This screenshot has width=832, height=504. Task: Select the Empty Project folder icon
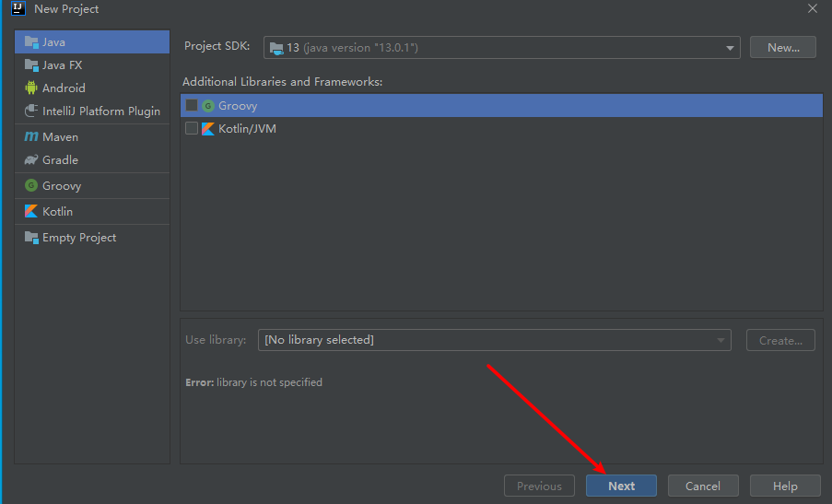[x=31, y=238]
